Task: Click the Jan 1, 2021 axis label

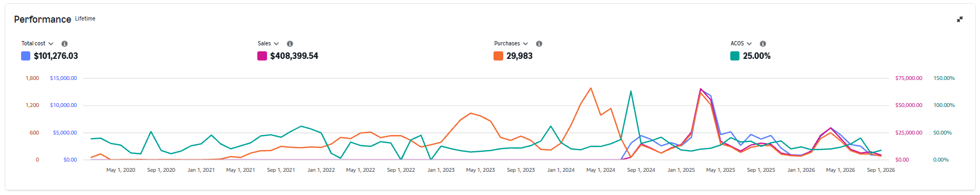Action: click(201, 170)
